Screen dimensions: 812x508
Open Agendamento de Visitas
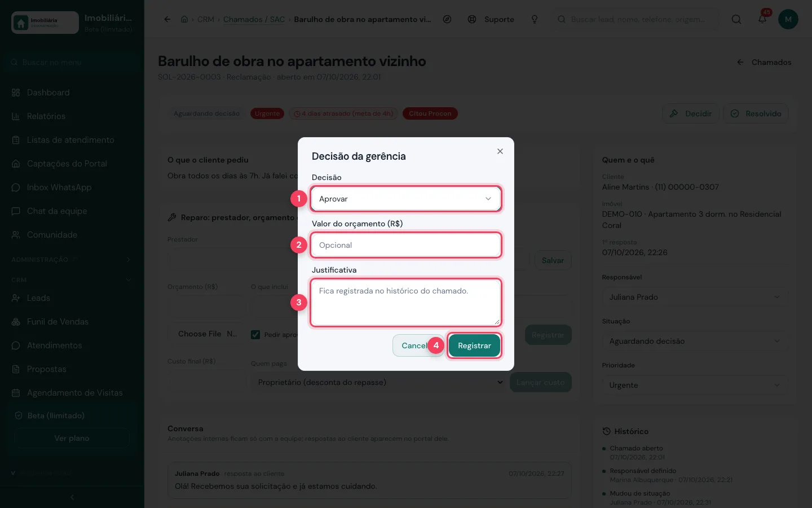(72, 393)
